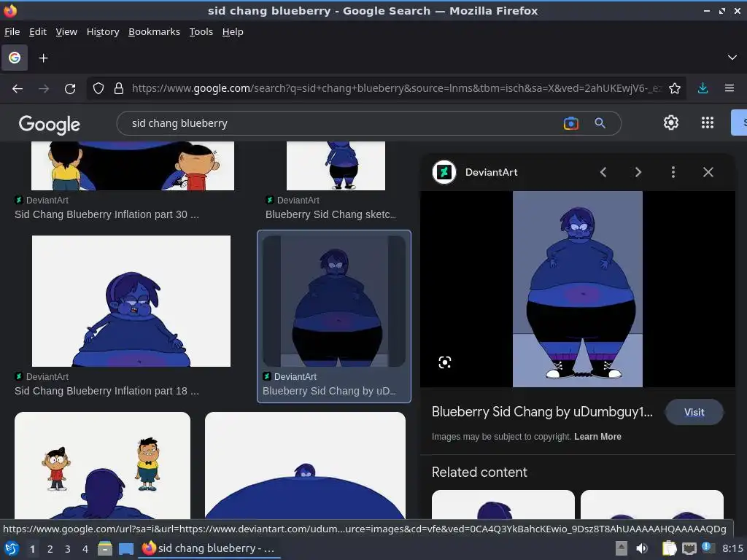Open the network monitor tray icon
Viewport: 747px width, 560px height.
(x=689, y=548)
